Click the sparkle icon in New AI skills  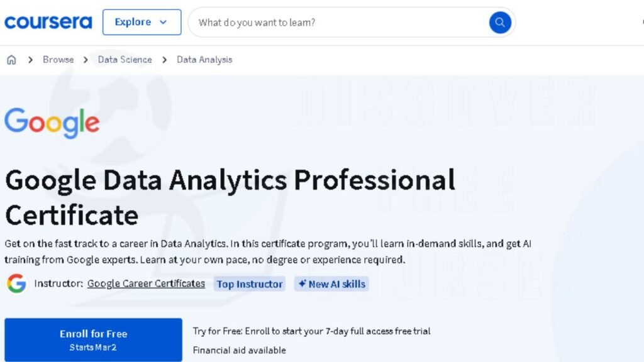pos(303,283)
